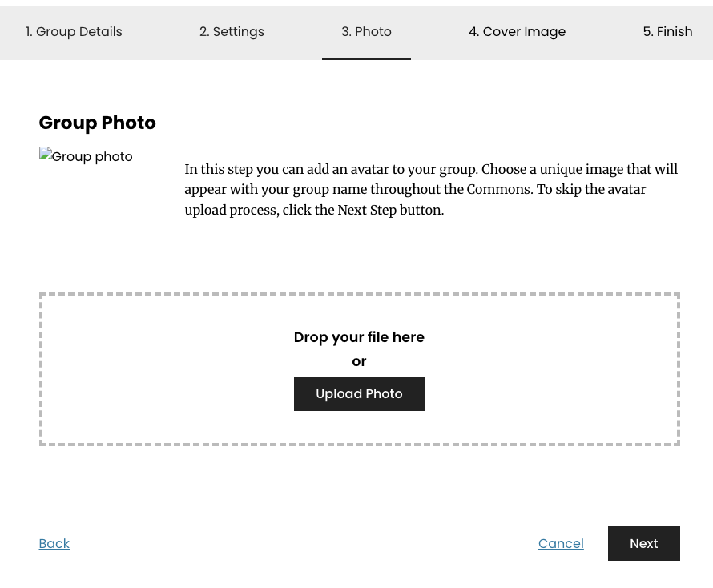Jump to the Cover Image step
713x588 pixels.
tap(517, 32)
